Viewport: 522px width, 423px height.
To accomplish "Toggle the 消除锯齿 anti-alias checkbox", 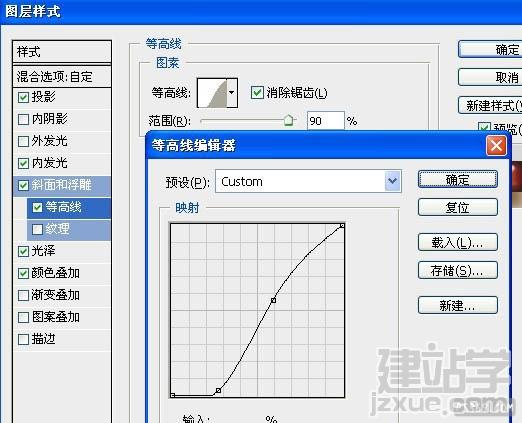I will tap(257, 93).
